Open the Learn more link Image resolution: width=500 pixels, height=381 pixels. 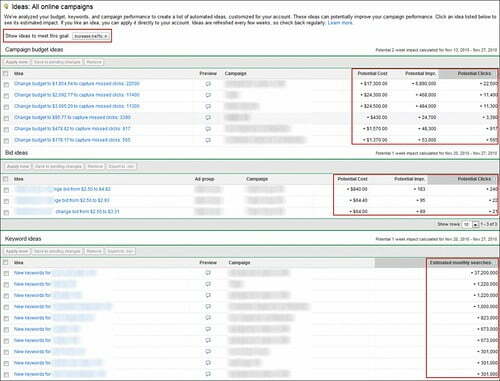340,23
